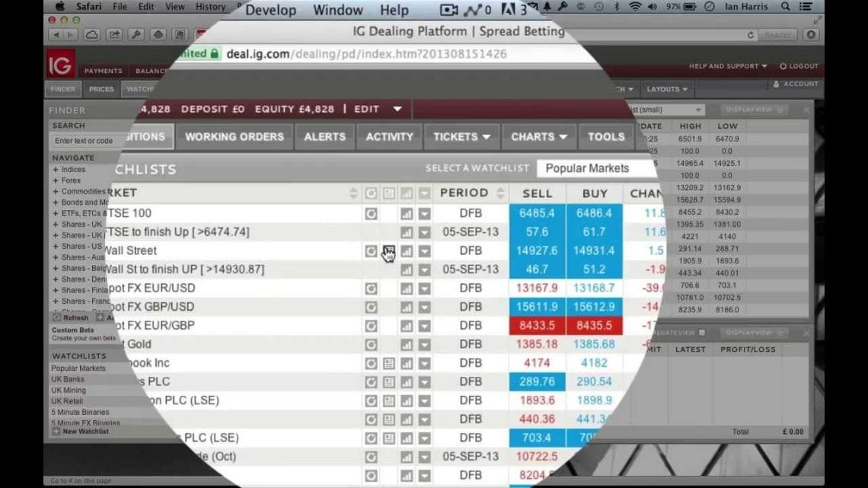Click the chart icon in the Wall Street row
Screen dimensions: 868x488
pyautogui.click(x=407, y=251)
